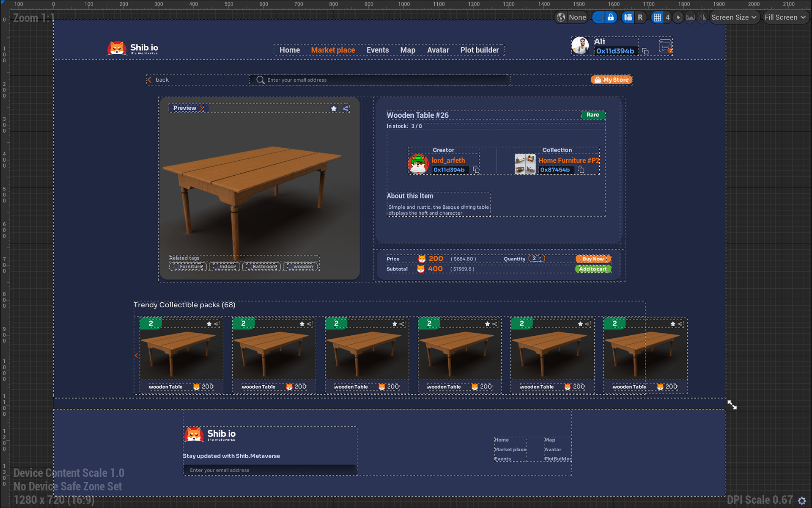This screenshot has height=508, width=812.
Task: Click the share icon on the fifth wooden Table card
Action: (x=588, y=324)
